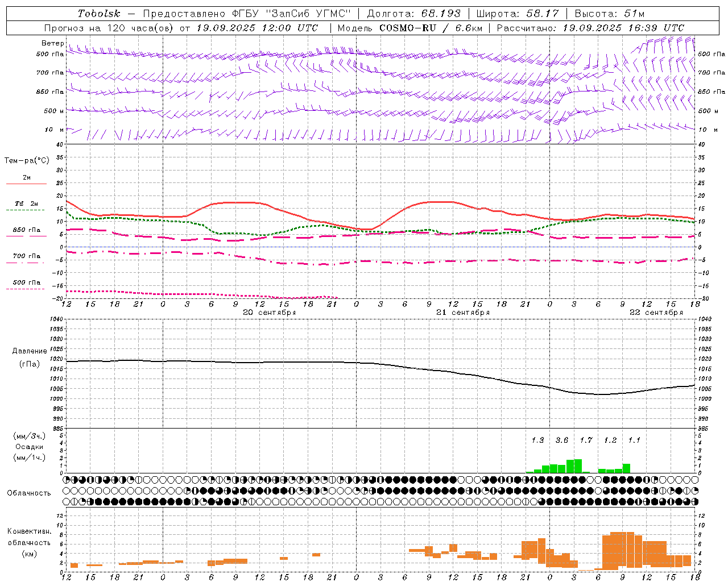Click the 'Давление' pressure panel label
The height and width of the screenshot is (582, 728).
[30, 351]
